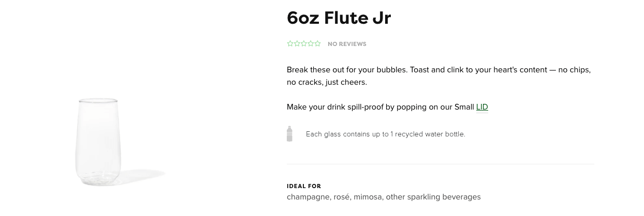Click the "Each glass contains" recycled bottle text
Screen dimensions: 644x216
[386, 134]
